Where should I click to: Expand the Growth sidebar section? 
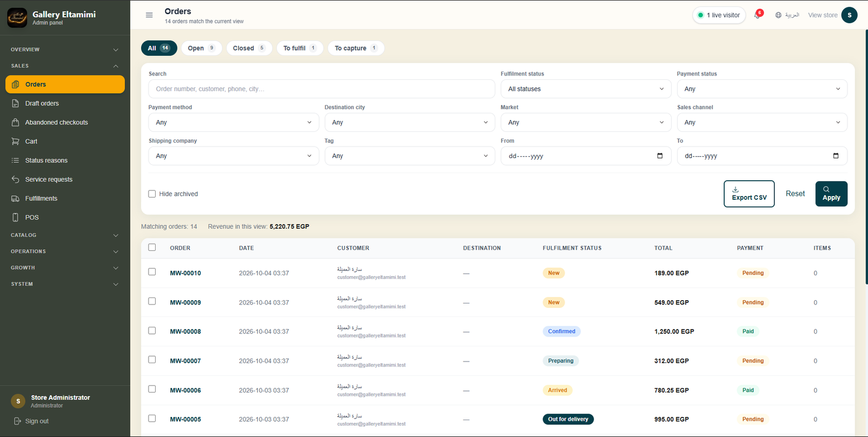[x=65, y=268]
